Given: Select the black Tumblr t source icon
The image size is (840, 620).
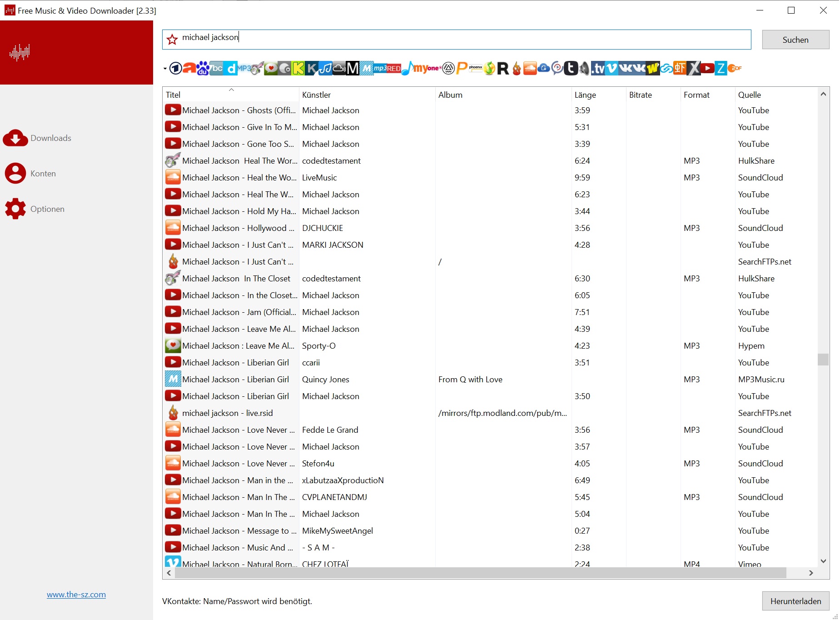Looking at the screenshot, I should pos(571,68).
